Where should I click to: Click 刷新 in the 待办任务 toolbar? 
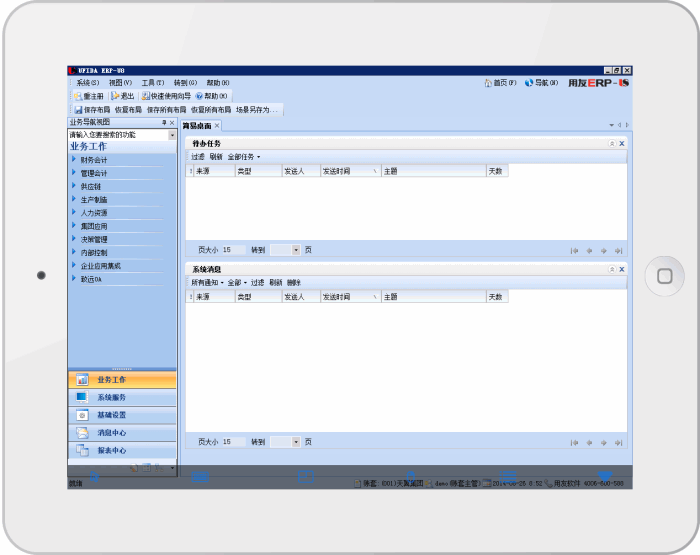click(x=216, y=157)
